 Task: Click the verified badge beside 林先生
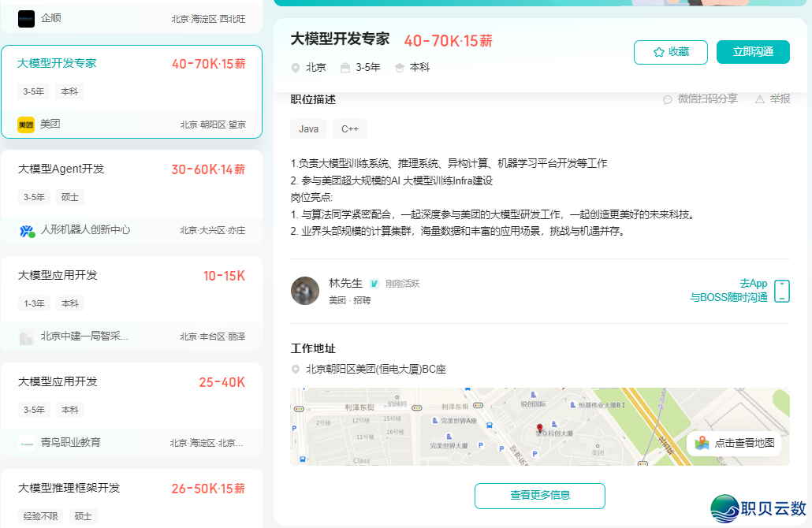[x=374, y=284]
